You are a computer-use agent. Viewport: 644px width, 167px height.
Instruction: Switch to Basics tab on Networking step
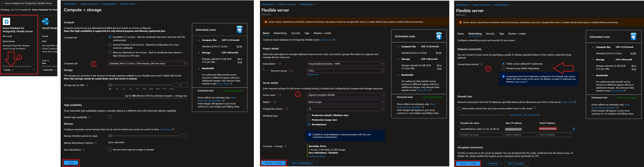point(461,34)
